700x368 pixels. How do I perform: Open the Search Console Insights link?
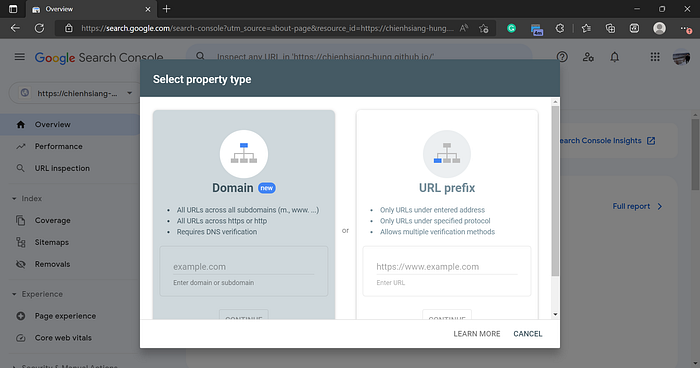pos(607,141)
